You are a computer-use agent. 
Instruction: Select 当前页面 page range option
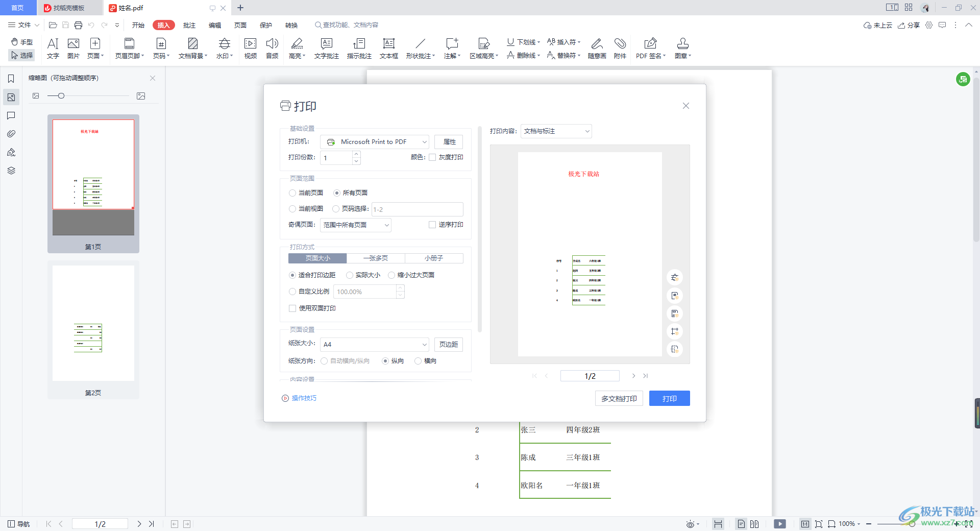click(292, 193)
